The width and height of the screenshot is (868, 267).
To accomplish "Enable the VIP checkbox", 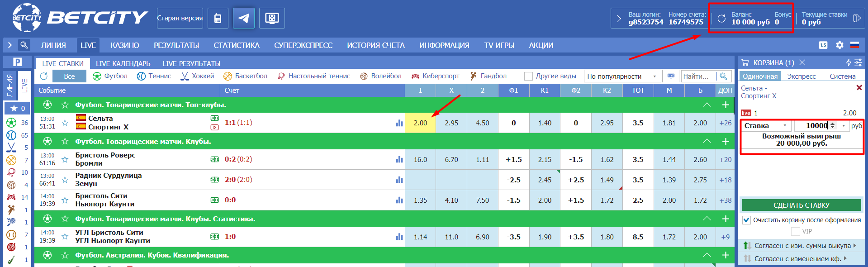I will pos(795,231).
